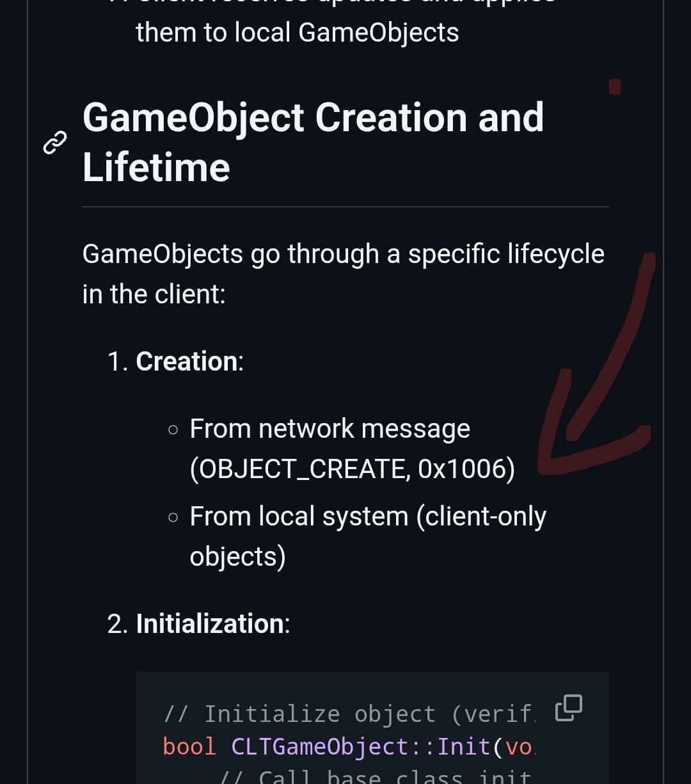The image size is (691, 784).
Task: Click the "them to local GameObjects" line
Action: point(297,32)
